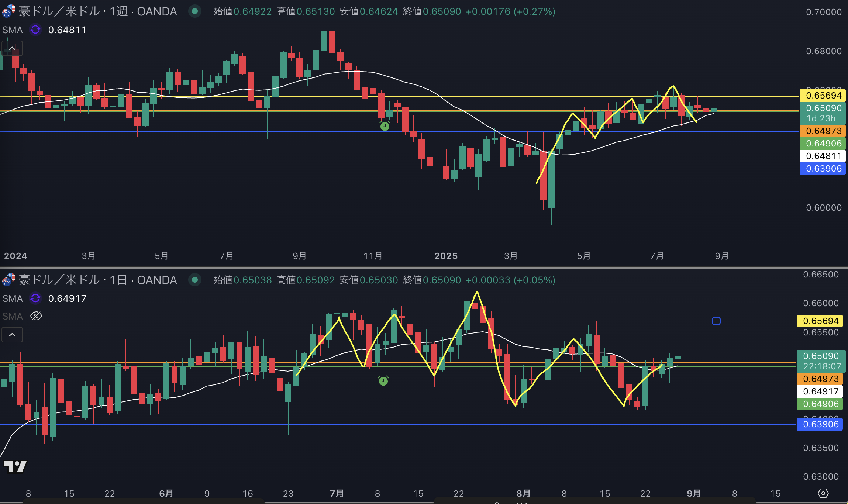
Task: Select the blue anchor handle on yellow line
Action: [716, 321]
